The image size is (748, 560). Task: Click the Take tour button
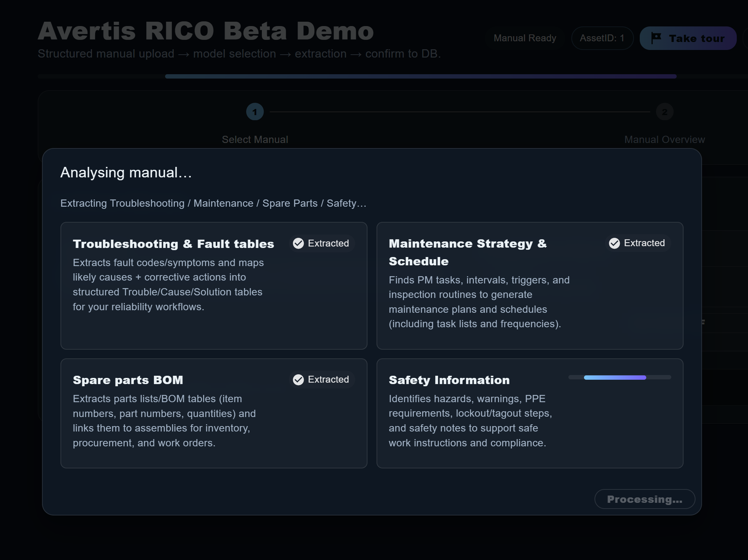tap(688, 38)
